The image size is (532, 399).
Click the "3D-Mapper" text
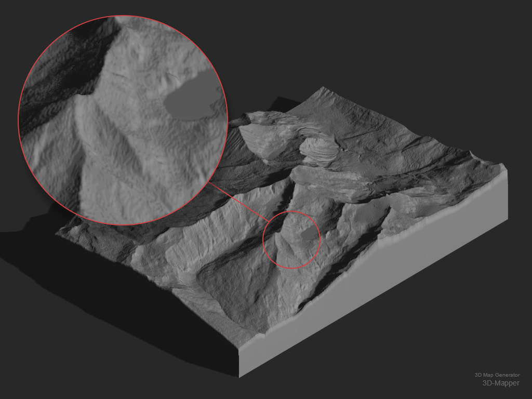501,383
